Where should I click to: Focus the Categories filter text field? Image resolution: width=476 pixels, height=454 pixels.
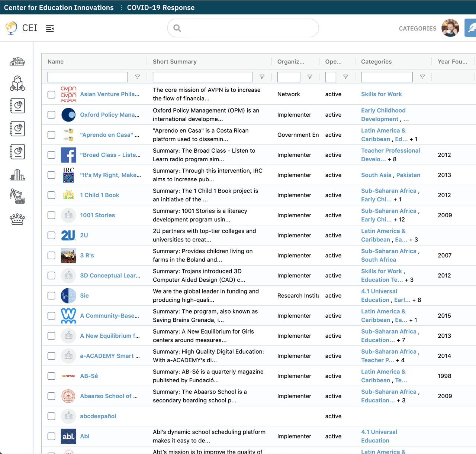coord(387,77)
